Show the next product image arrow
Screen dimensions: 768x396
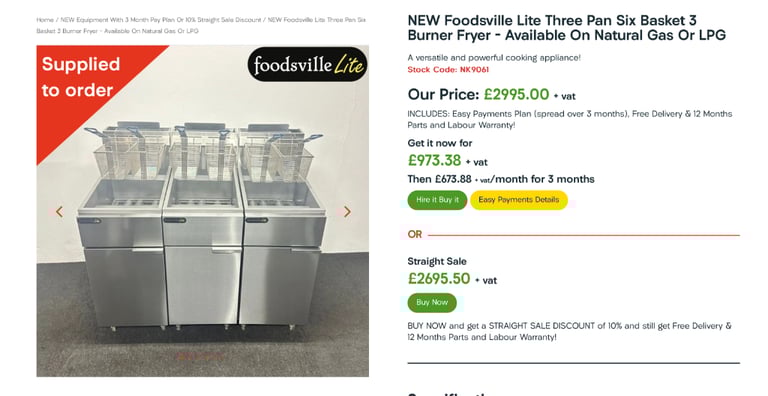coord(347,212)
